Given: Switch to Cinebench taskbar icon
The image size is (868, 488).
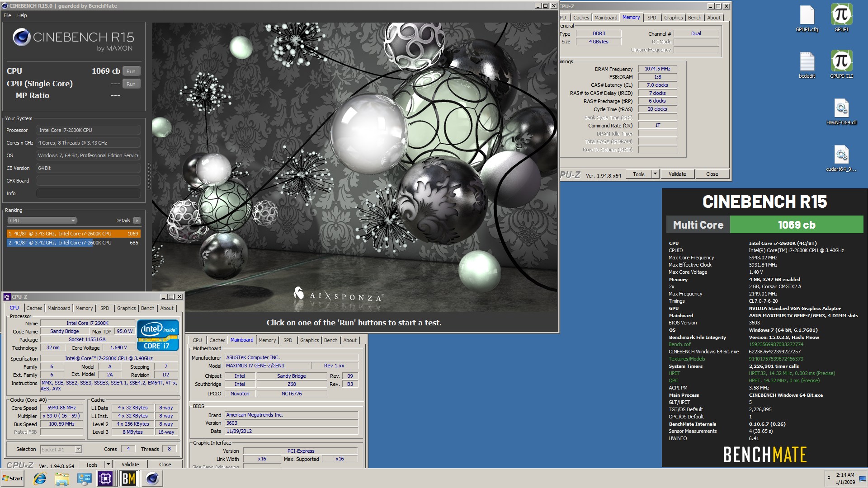Looking at the screenshot, I should tap(152, 479).
